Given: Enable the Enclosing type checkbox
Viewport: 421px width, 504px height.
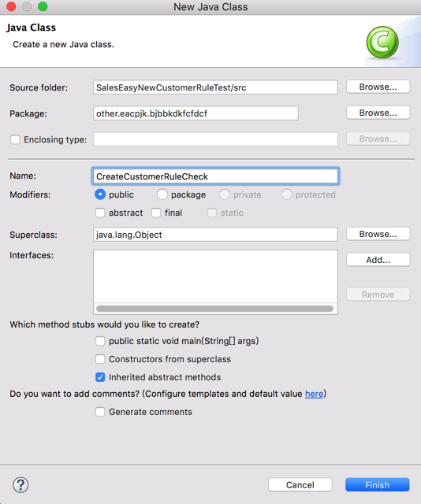Looking at the screenshot, I should tap(15, 139).
